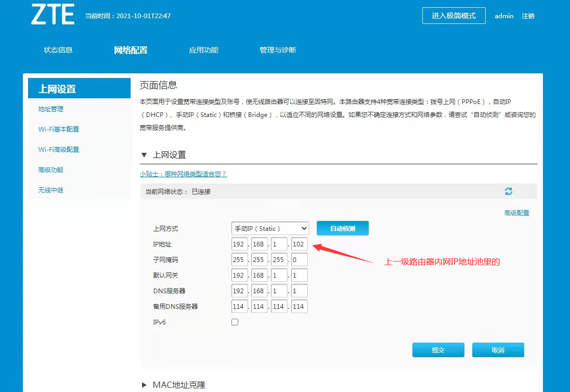This screenshot has width=570, height=392.
Task: Collapse the 上网设置 section triangle
Action: click(144, 155)
